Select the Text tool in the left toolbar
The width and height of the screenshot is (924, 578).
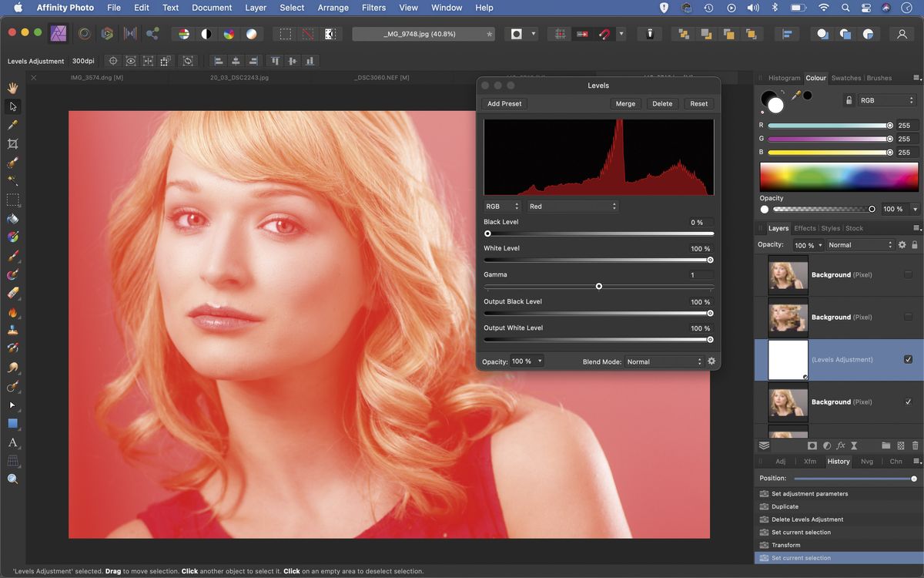(12, 443)
